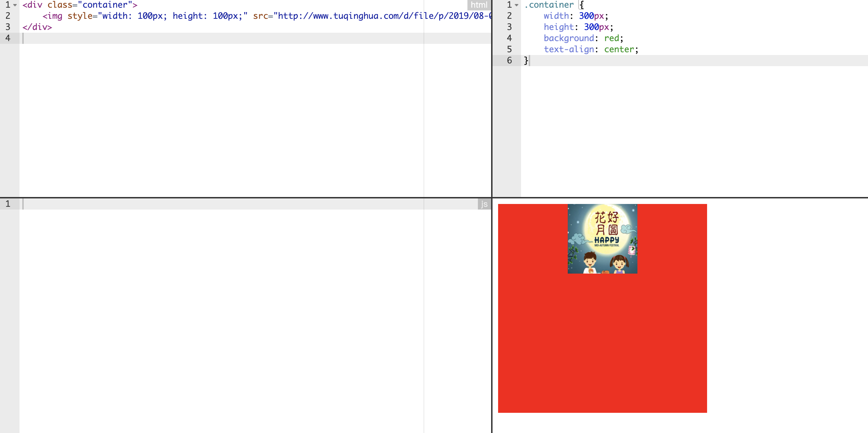Viewport: 868px width, 433px height.
Task: Click the 'red' value in CSS editor
Action: click(611, 38)
